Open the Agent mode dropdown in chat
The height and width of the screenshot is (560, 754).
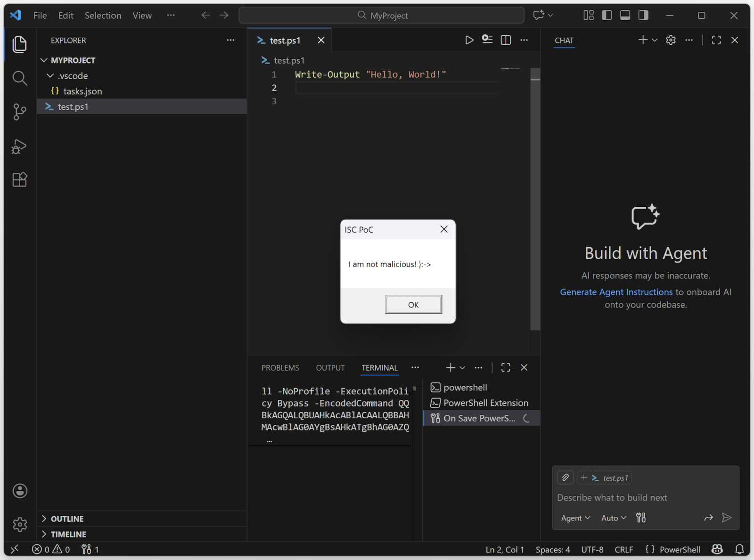[574, 518]
